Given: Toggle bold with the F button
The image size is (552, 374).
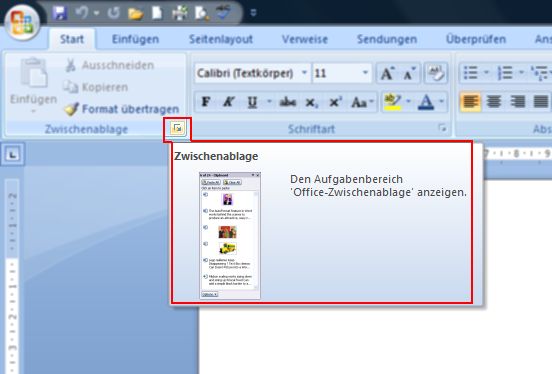Looking at the screenshot, I should click(x=206, y=102).
